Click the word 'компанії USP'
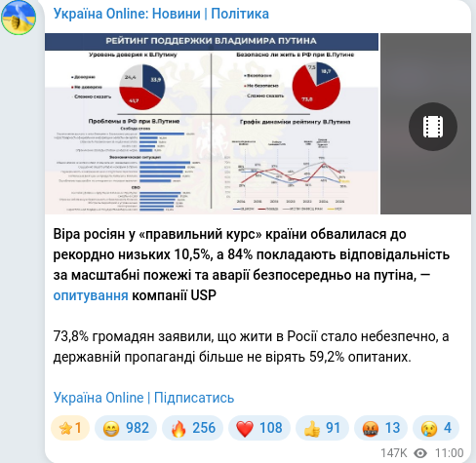The image size is (476, 463). 174,295
